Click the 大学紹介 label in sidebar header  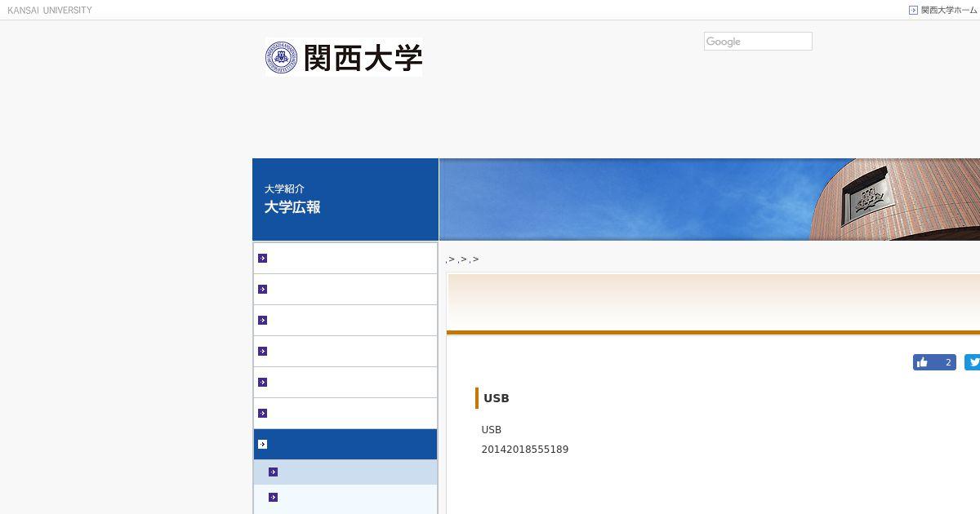(x=284, y=188)
